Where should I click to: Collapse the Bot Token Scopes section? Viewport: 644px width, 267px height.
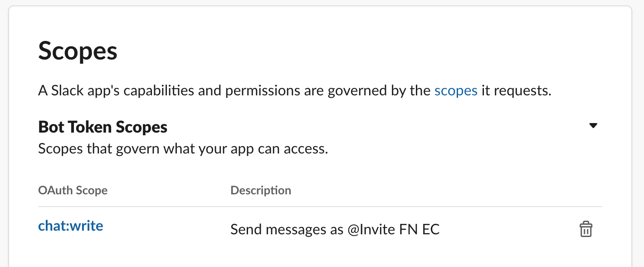coord(593,126)
